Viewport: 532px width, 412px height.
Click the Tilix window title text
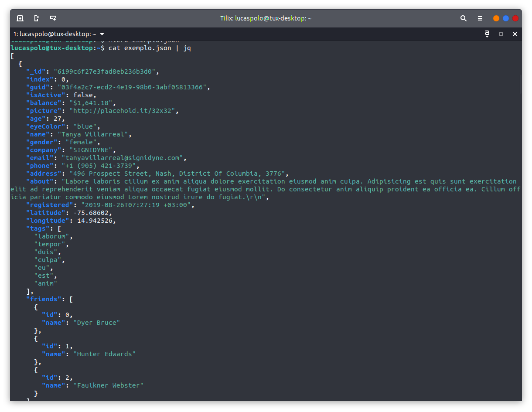tap(266, 18)
